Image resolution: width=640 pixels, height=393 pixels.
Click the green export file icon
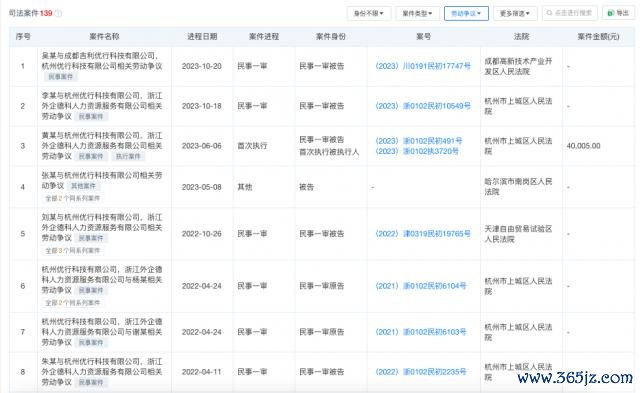(x=611, y=13)
